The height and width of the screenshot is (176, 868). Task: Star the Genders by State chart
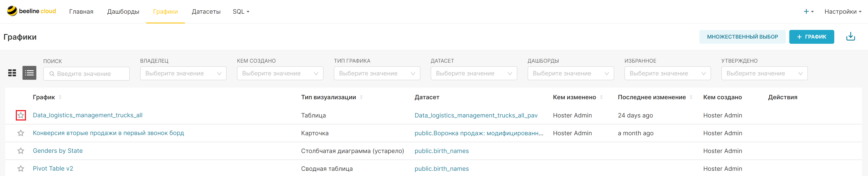(21, 151)
